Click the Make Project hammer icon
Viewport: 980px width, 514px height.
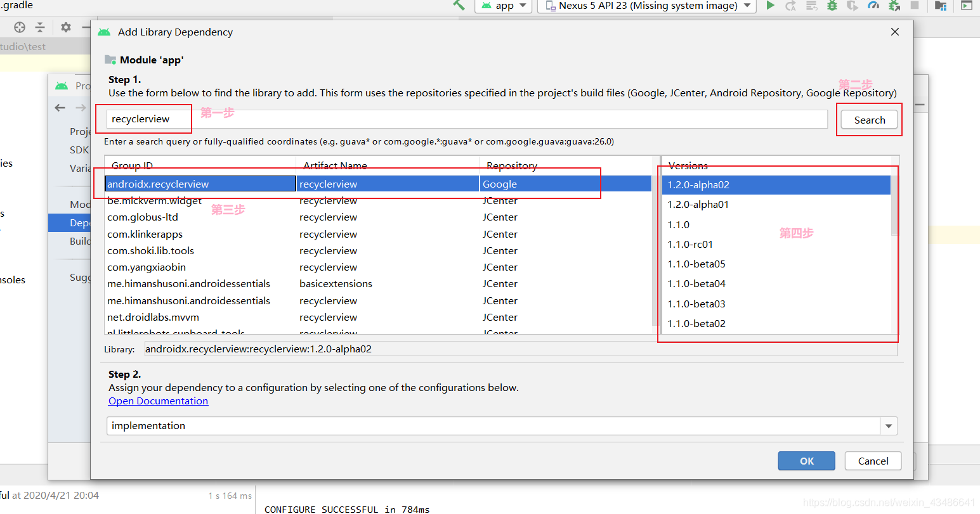click(459, 5)
